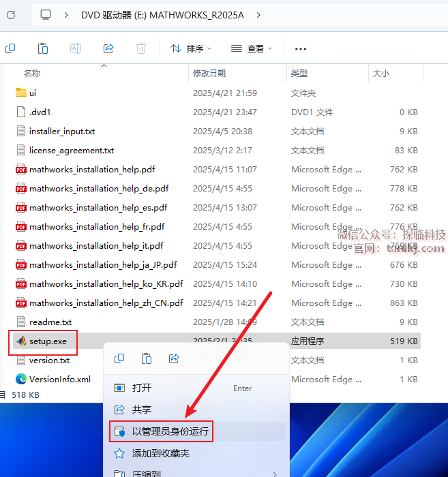Select the readme.txt file icon

pos(21,322)
